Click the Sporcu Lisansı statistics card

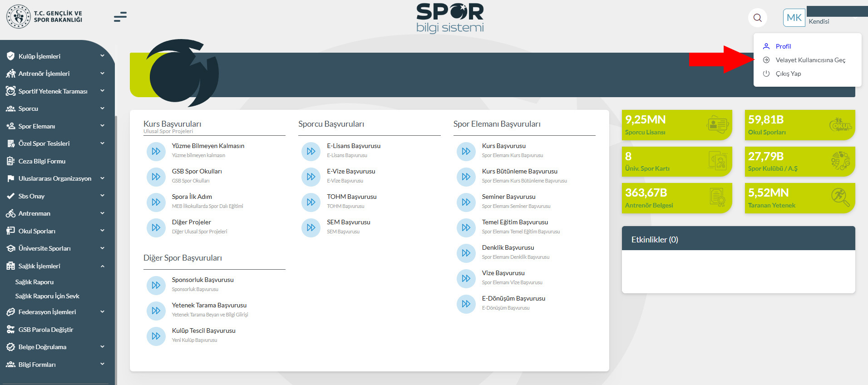(676, 125)
